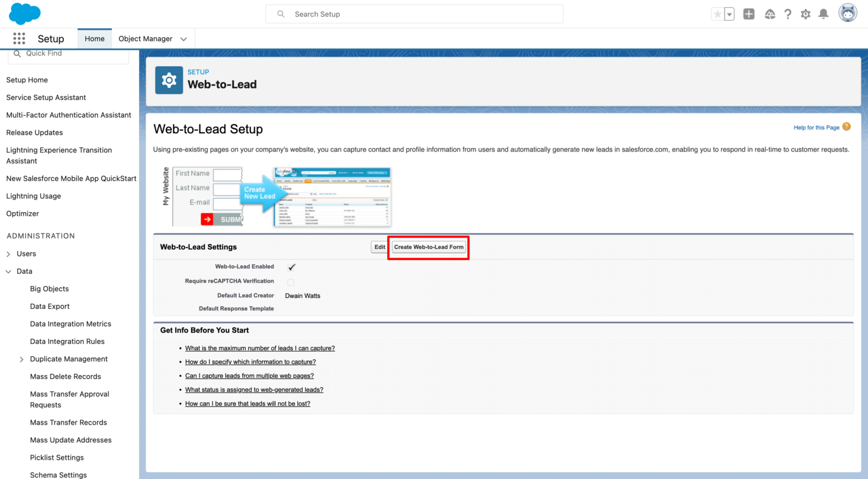Expand the Users section in sidebar
The width and height of the screenshot is (868, 479).
coord(8,254)
